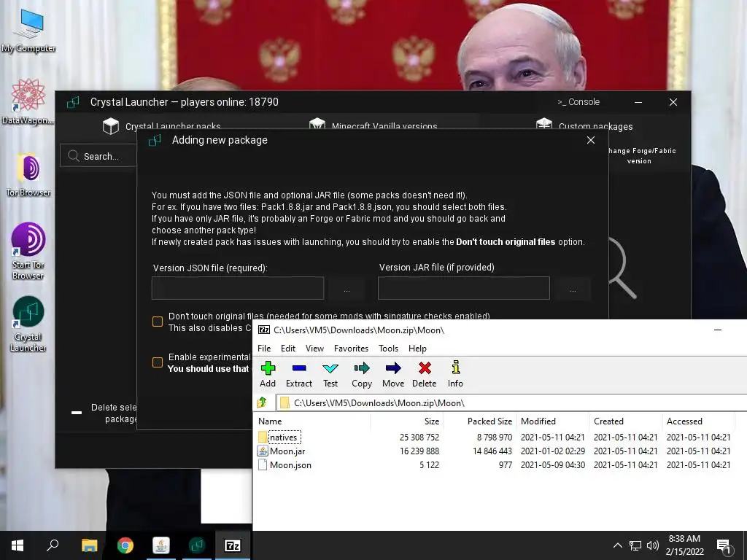747x560 pixels.
Task: Open My Computer desktop icon
Action: pyautogui.click(x=28, y=31)
